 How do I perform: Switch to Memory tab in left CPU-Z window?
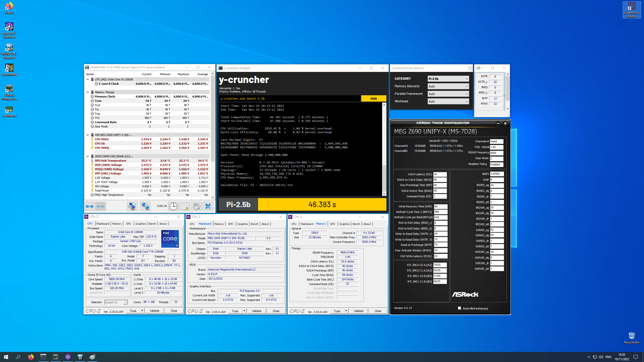tap(117, 224)
